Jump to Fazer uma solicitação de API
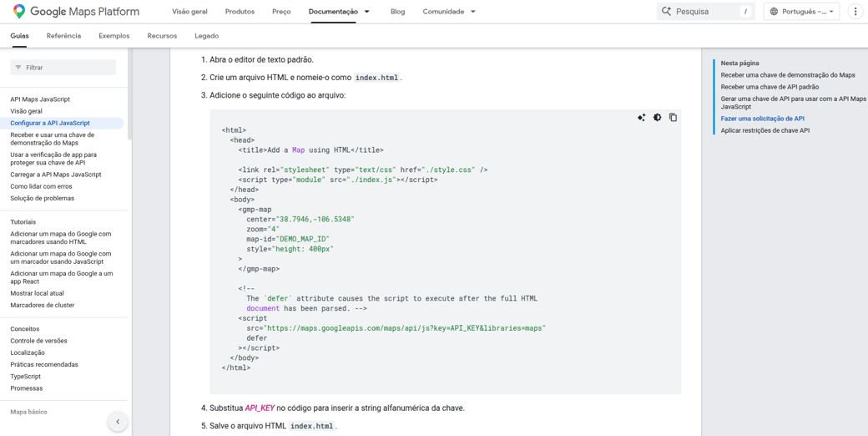Image resolution: width=868 pixels, height=436 pixels. (x=762, y=119)
